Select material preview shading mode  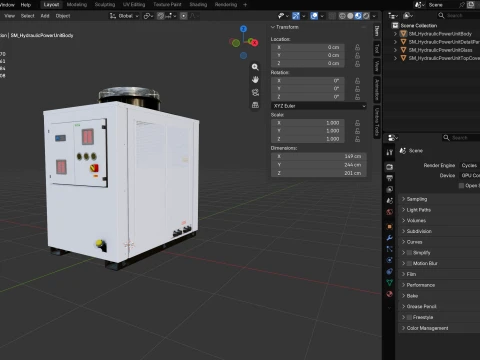[358, 16]
